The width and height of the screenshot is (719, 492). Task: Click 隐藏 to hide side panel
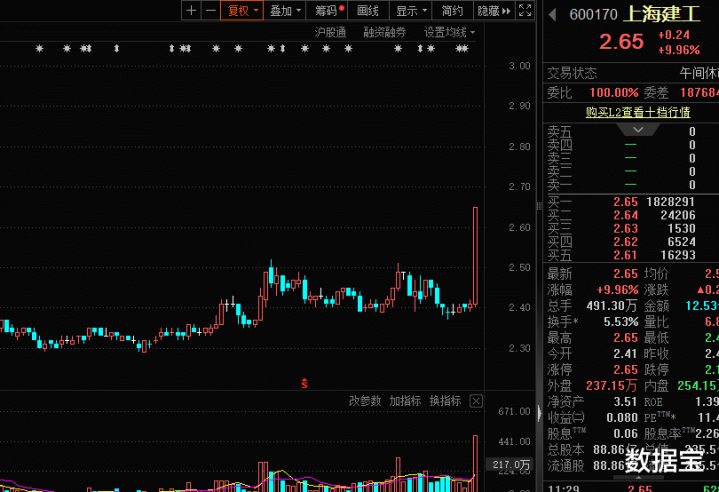tap(494, 11)
